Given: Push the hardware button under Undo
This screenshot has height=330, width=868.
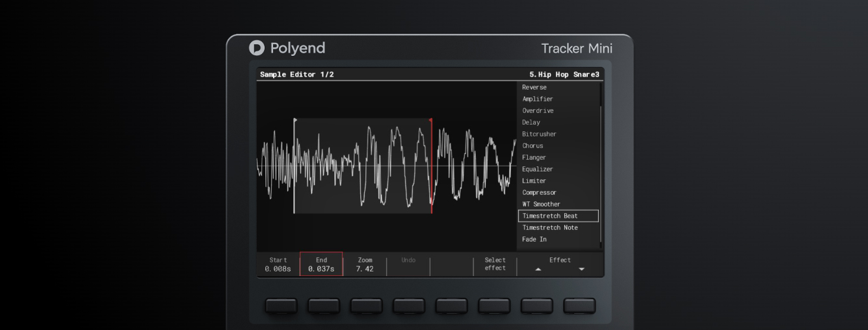Looking at the screenshot, I should [x=409, y=305].
